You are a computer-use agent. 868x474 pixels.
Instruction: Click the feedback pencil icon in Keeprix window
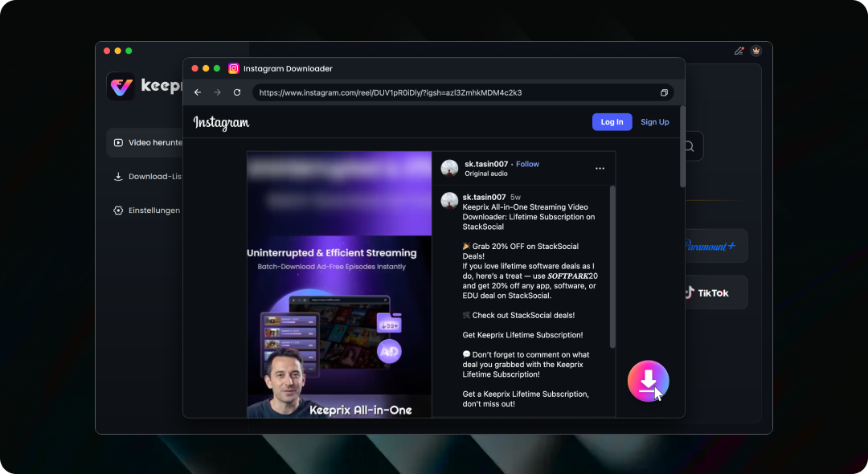(739, 51)
